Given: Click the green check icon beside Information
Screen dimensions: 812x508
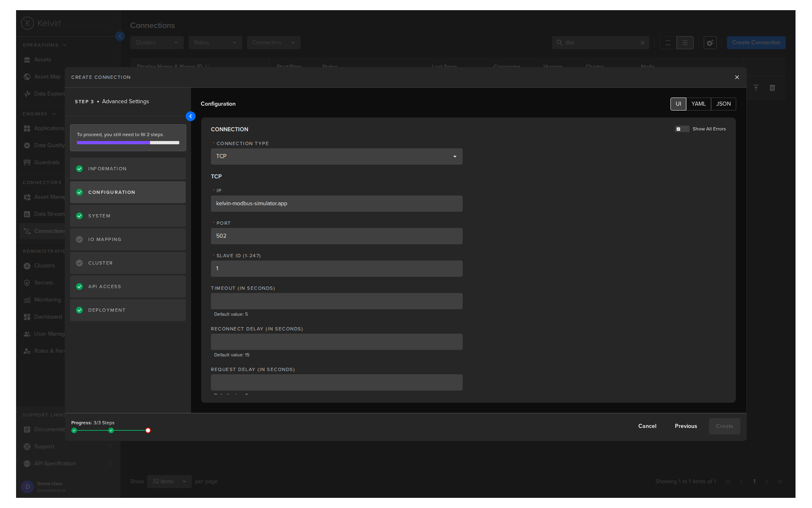Looking at the screenshot, I should click(80, 169).
